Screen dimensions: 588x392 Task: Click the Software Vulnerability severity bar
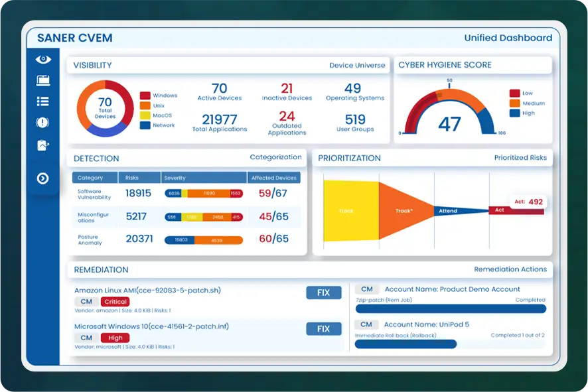tap(203, 194)
